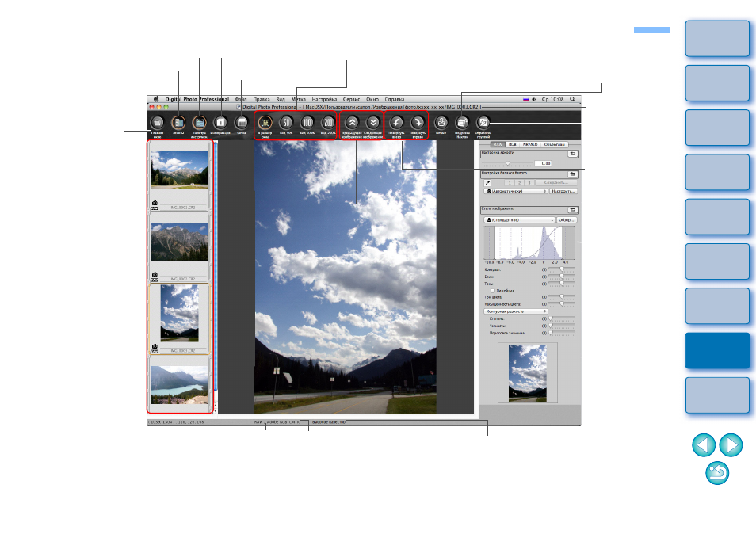Click Rotate right toolbar icon

tap(418, 123)
